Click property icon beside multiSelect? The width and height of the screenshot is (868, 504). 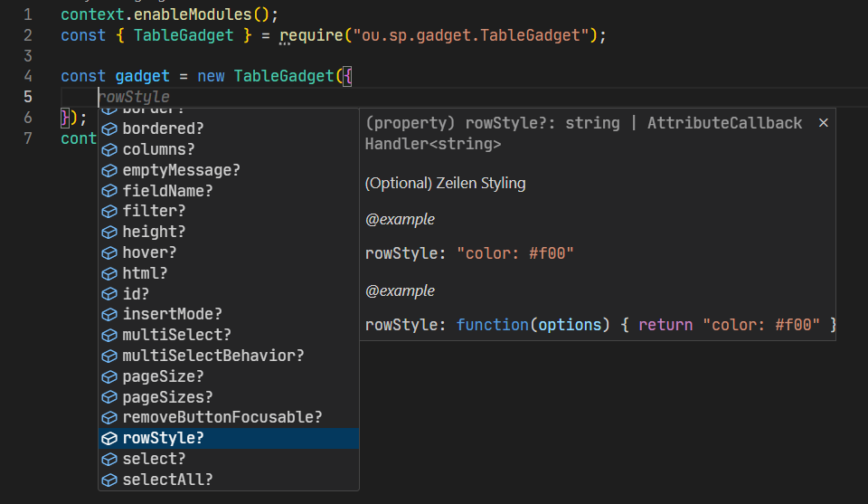109,335
